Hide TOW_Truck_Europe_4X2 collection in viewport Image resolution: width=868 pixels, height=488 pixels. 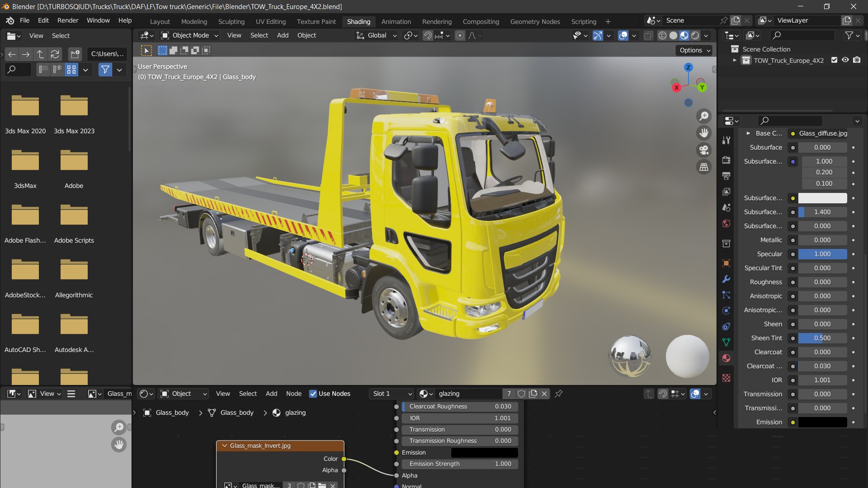click(x=845, y=60)
